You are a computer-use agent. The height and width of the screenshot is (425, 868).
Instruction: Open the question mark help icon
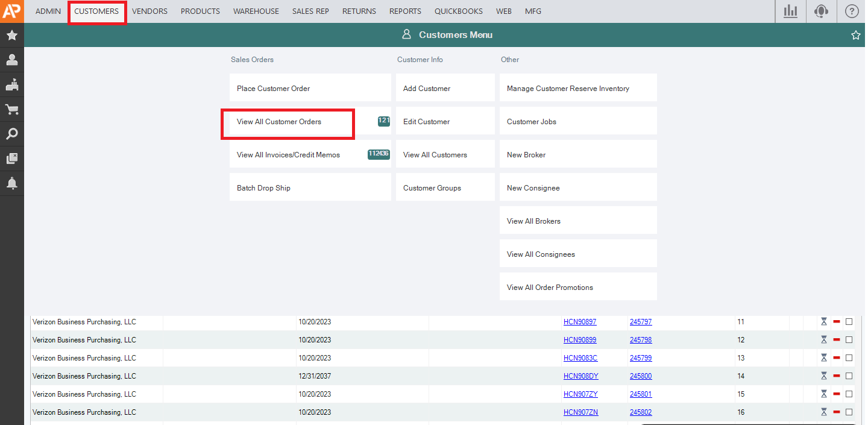point(852,11)
